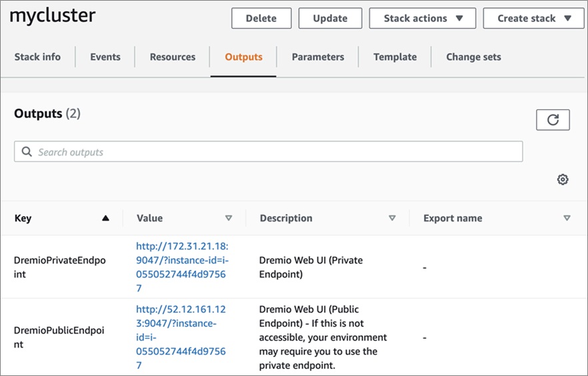Click the Update stack button
The image size is (588, 376).
[x=331, y=19]
